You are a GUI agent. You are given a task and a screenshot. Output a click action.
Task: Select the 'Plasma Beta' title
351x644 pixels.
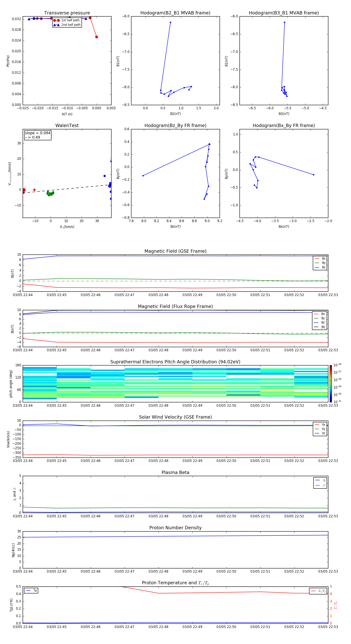click(x=175, y=472)
